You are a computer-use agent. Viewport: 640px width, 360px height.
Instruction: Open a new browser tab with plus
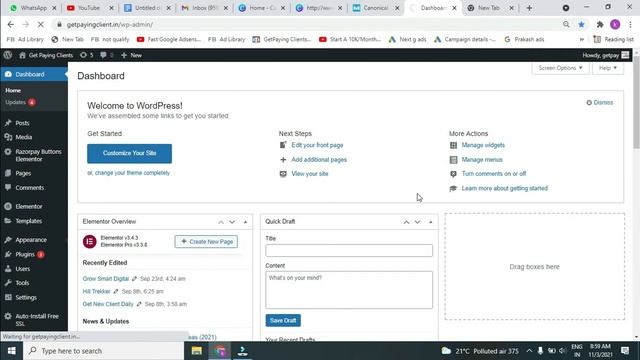pos(529,8)
